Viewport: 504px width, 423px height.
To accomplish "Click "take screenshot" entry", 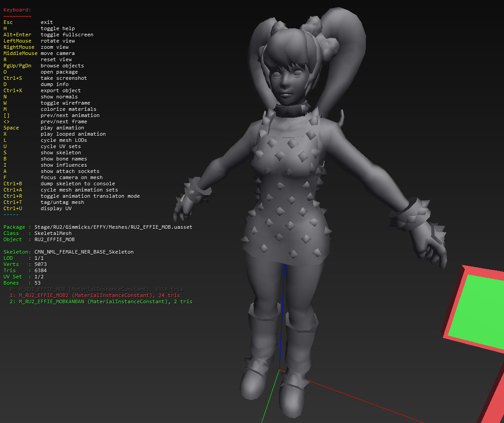I will (64, 78).
